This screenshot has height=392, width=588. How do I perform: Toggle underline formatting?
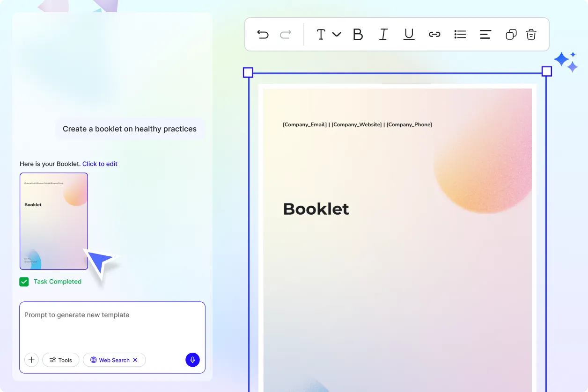pos(409,35)
